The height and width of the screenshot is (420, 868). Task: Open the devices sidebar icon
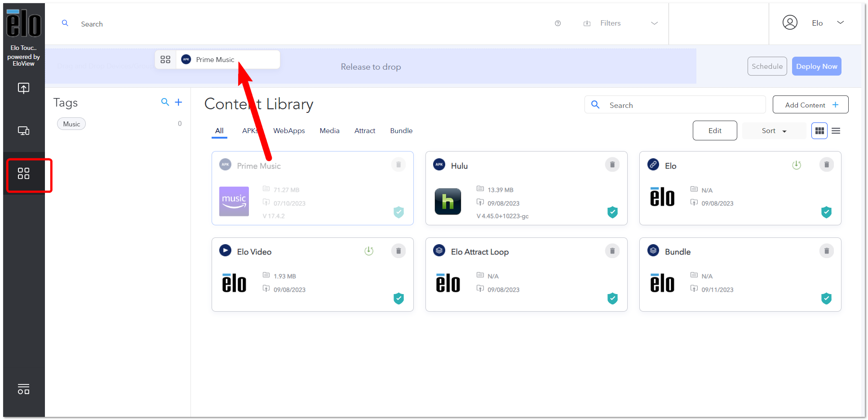(x=23, y=130)
